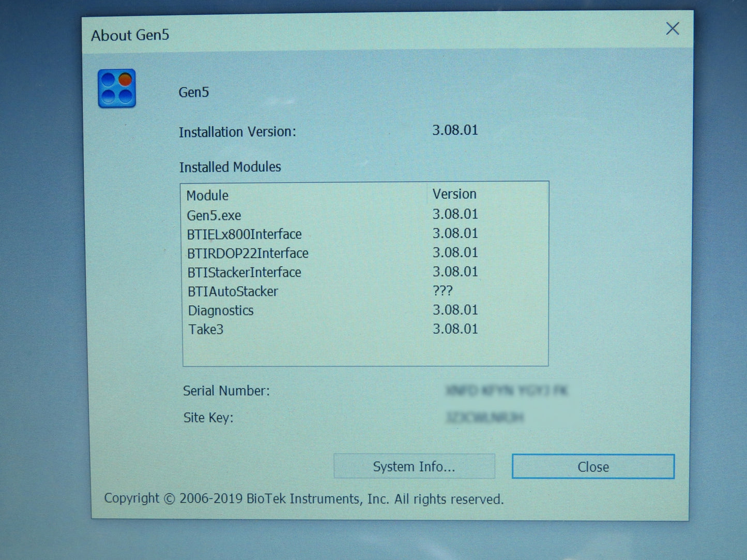The height and width of the screenshot is (560, 747).
Task: Click the Close button
Action: [593, 466]
